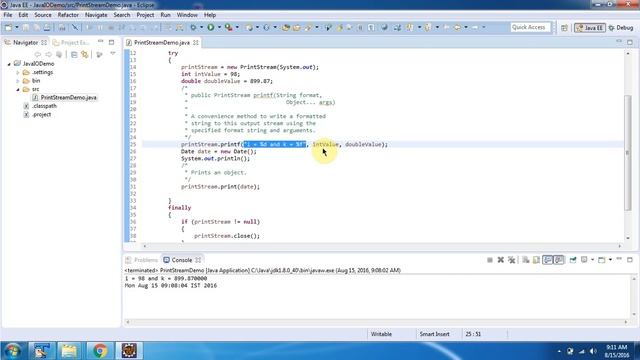
Task: Collapse the src folder
Action: click(x=18, y=89)
